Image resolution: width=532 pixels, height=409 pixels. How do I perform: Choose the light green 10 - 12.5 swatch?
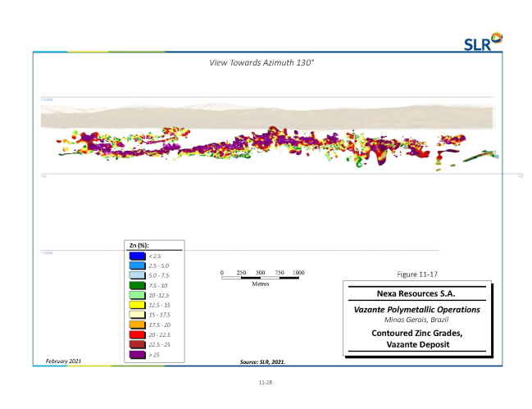[x=135, y=295]
